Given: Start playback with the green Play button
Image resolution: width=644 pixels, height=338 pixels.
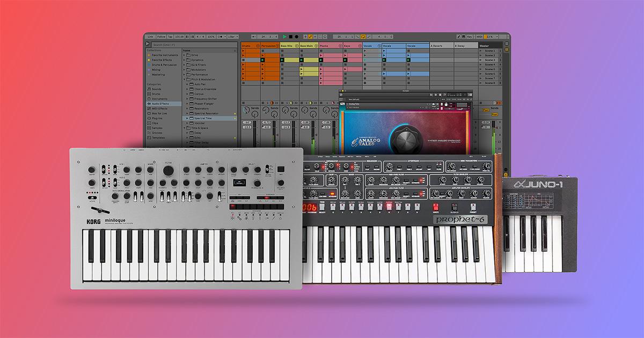Looking at the screenshot, I should (284, 36).
